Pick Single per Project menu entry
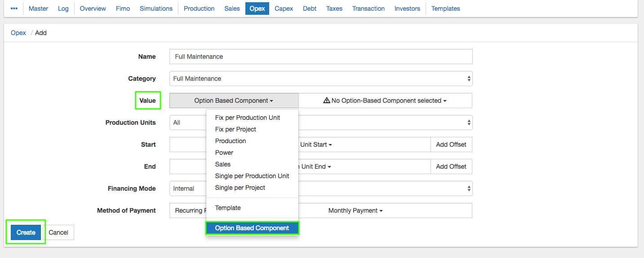This screenshot has height=258, width=644. (240, 188)
